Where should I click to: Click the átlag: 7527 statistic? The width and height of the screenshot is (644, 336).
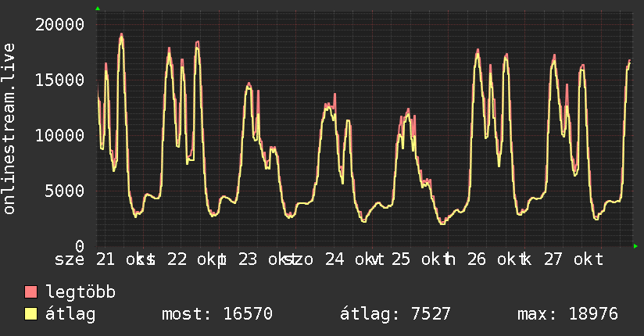395,314
